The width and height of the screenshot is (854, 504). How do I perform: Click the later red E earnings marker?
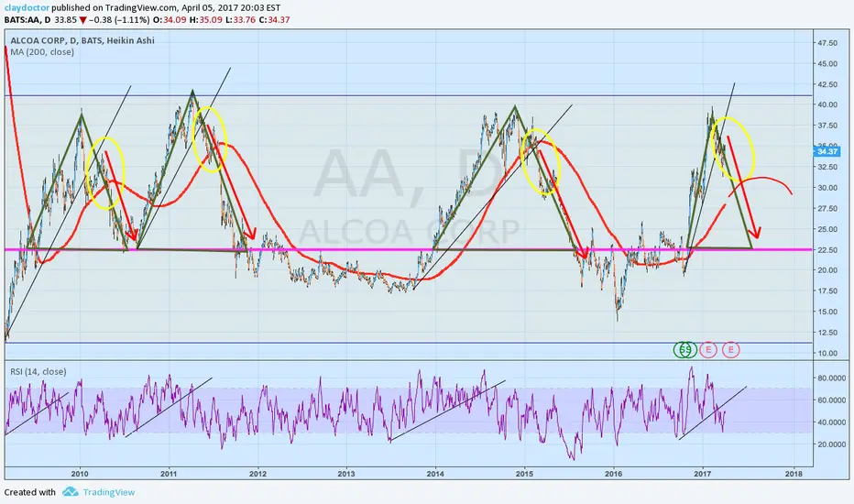[730, 350]
